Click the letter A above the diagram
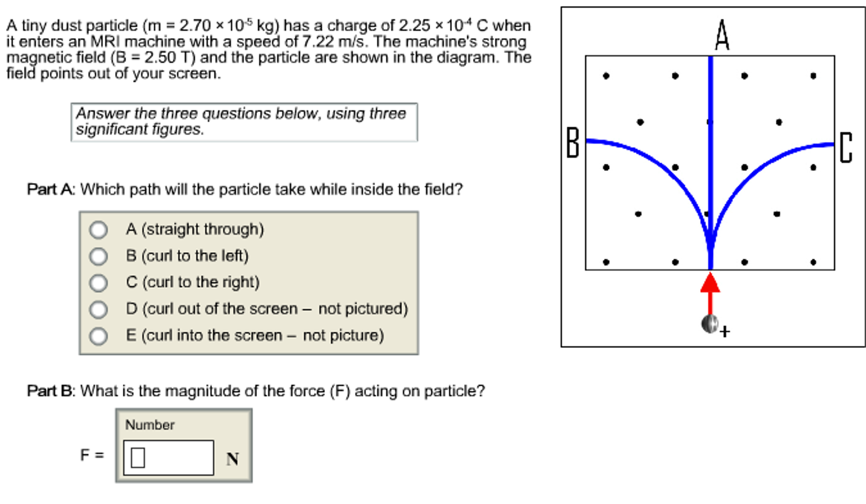This screenshot has height=504, width=866. (722, 36)
